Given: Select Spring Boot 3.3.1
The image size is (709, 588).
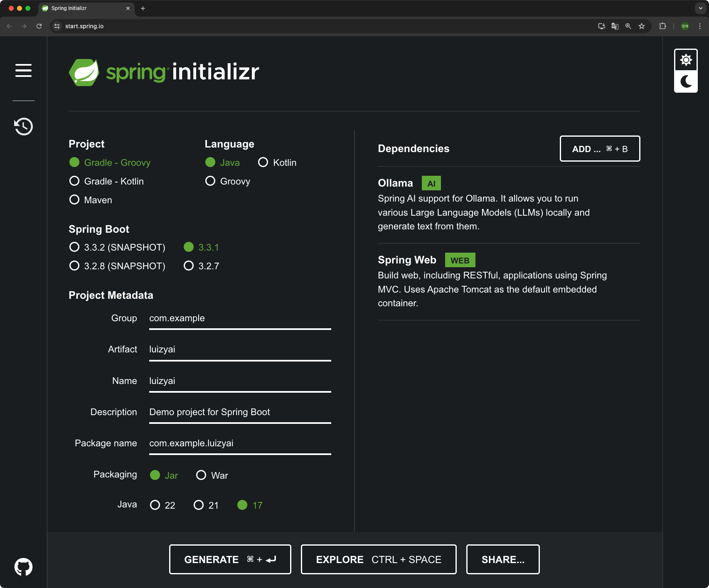Looking at the screenshot, I should pos(201,247).
